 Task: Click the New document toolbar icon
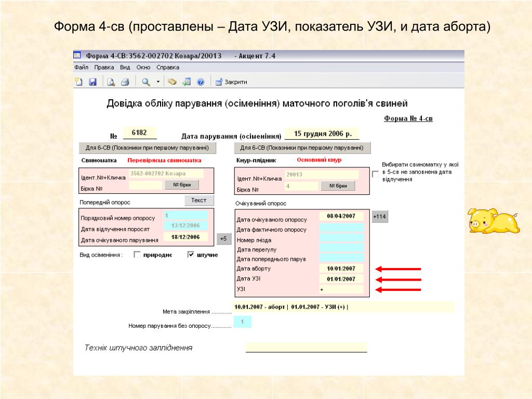79,82
